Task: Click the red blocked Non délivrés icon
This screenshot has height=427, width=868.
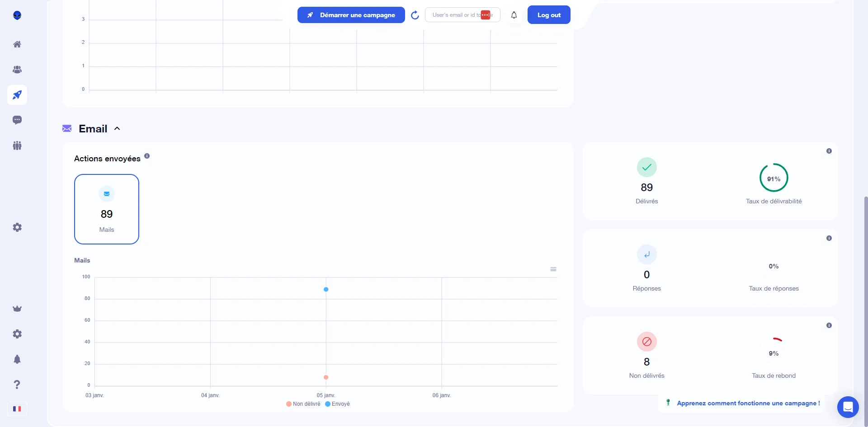Action: 647,342
